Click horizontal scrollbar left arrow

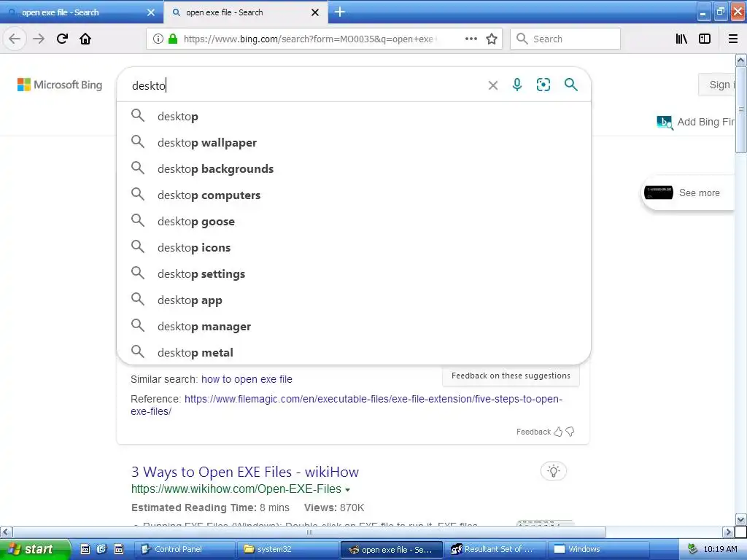coord(6,532)
